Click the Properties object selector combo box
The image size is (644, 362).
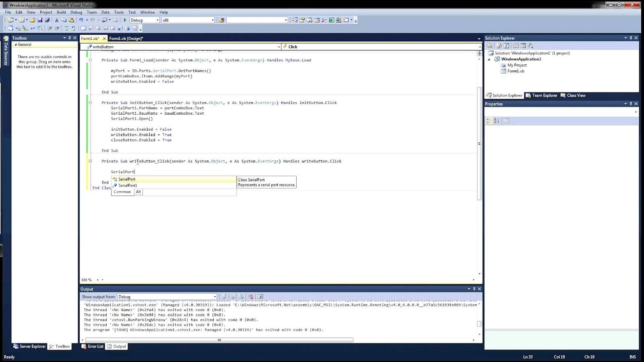[x=561, y=112]
